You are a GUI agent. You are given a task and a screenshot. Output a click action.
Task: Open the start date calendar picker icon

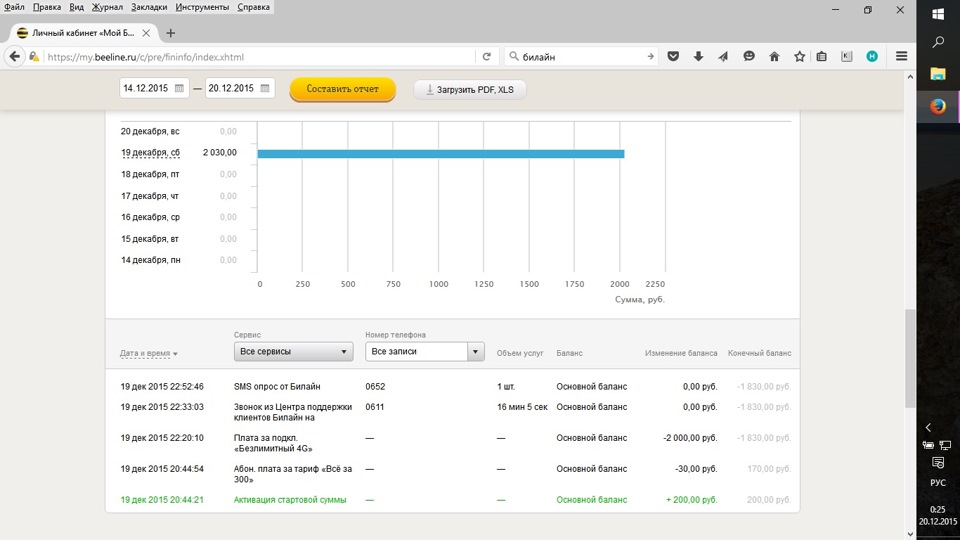click(179, 88)
